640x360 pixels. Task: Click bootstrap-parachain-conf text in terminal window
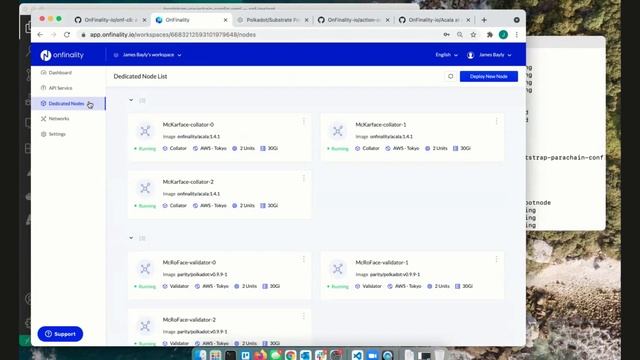[x=565, y=158]
